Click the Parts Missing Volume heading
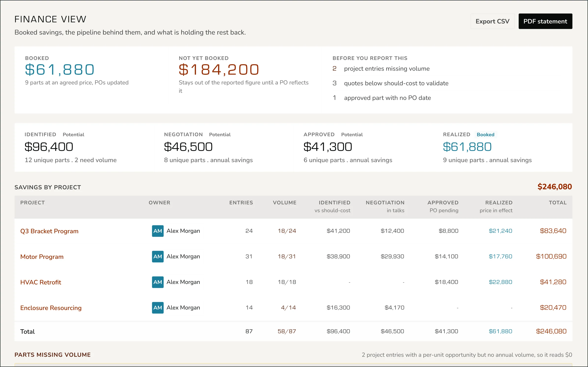This screenshot has width=588, height=367. [x=52, y=355]
